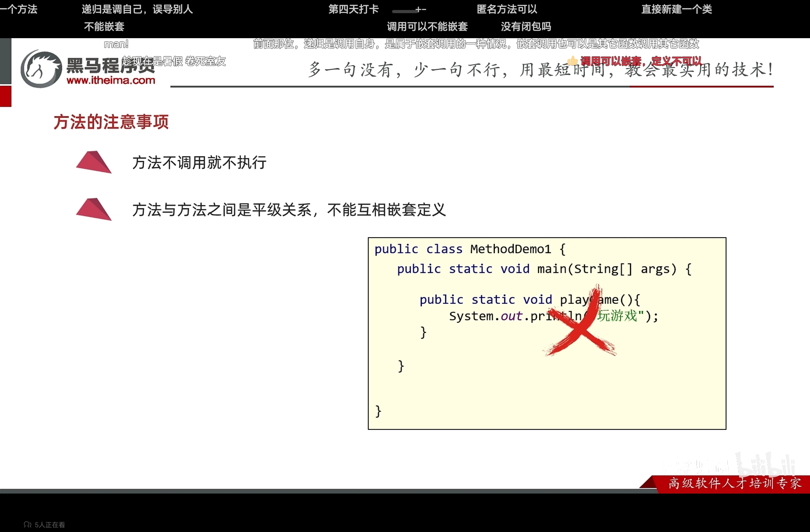
Task: Click the small red square at left edge
Action: point(5,96)
